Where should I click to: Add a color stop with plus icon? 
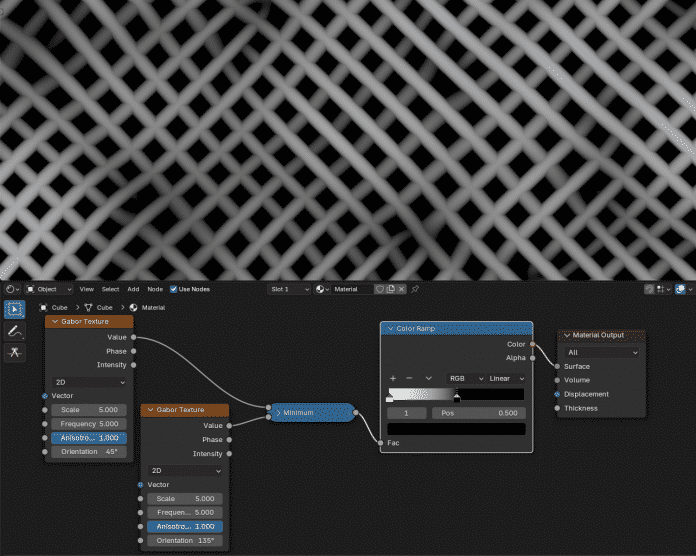click(x=394, y=378)
